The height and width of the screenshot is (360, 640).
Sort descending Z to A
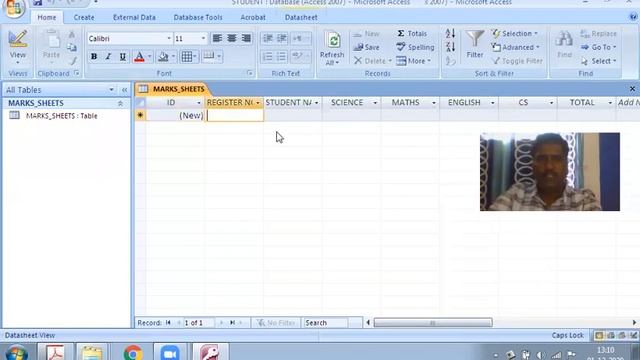tap(450, 47)
